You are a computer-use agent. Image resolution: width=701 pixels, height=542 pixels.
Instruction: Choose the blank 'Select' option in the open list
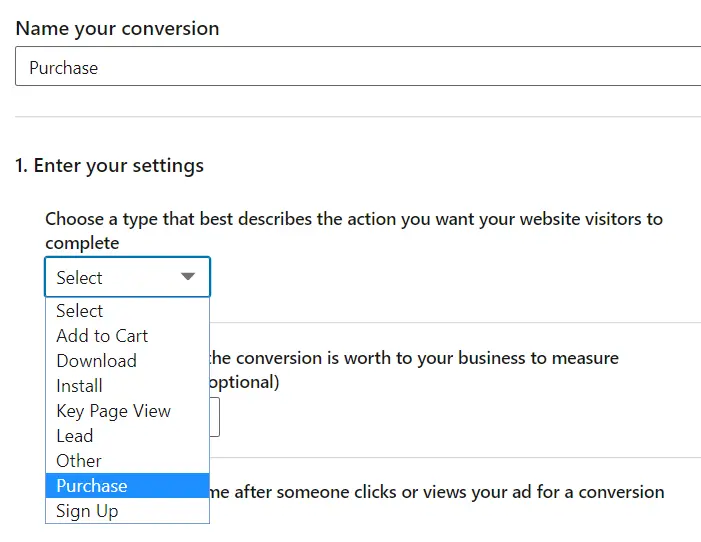[80, 311]
